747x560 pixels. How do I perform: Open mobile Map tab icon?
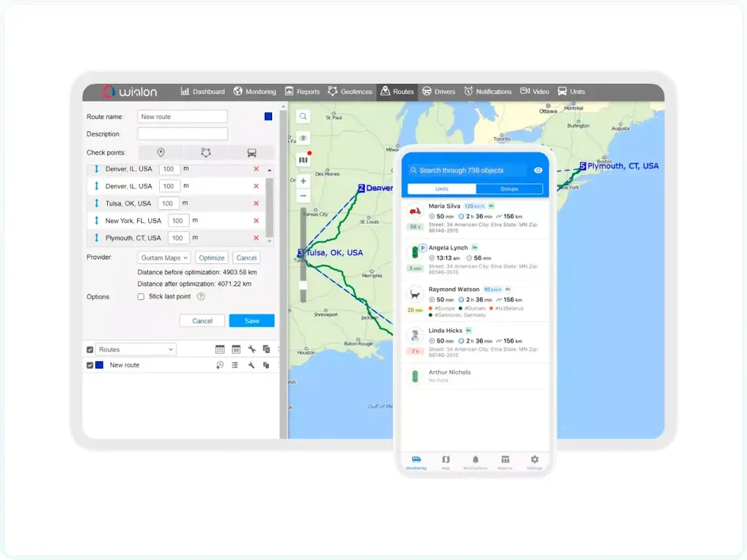coord(446,462)
